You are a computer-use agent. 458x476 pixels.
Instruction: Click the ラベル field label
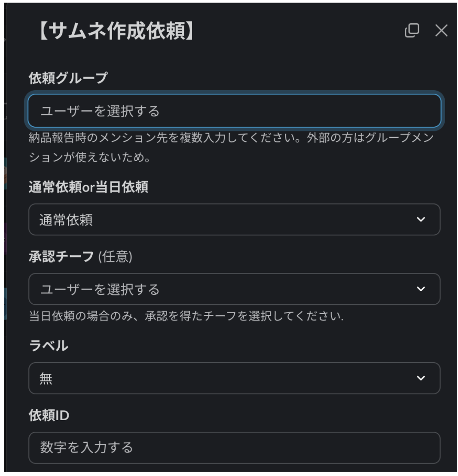tap(48, 346)
